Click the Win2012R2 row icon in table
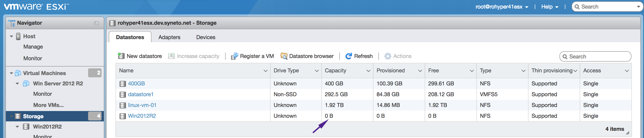644x138 pixels. point(122,116)
